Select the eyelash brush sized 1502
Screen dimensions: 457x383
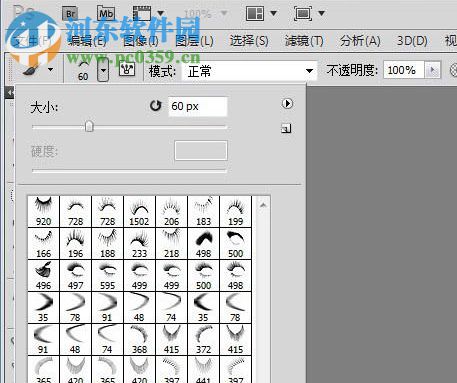(139, 212)
